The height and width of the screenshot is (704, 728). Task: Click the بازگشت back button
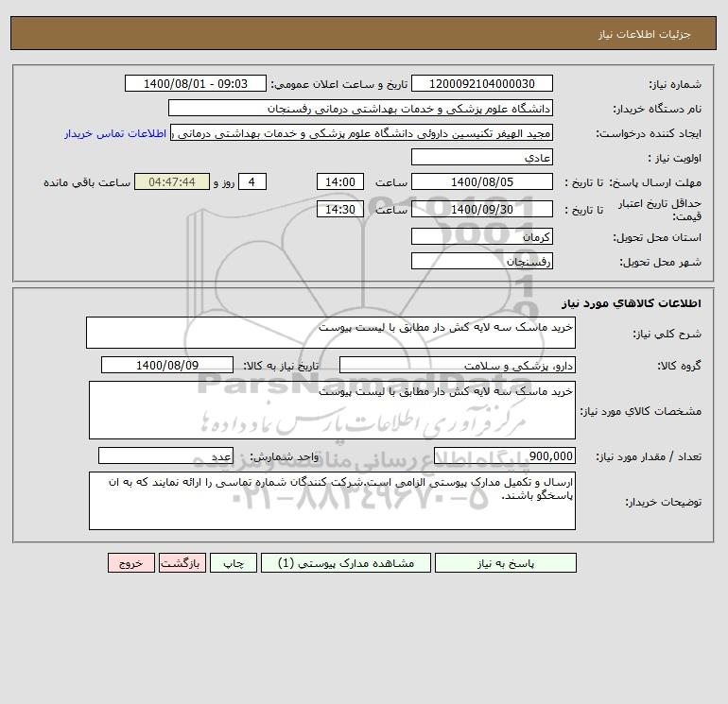(182, 563)
